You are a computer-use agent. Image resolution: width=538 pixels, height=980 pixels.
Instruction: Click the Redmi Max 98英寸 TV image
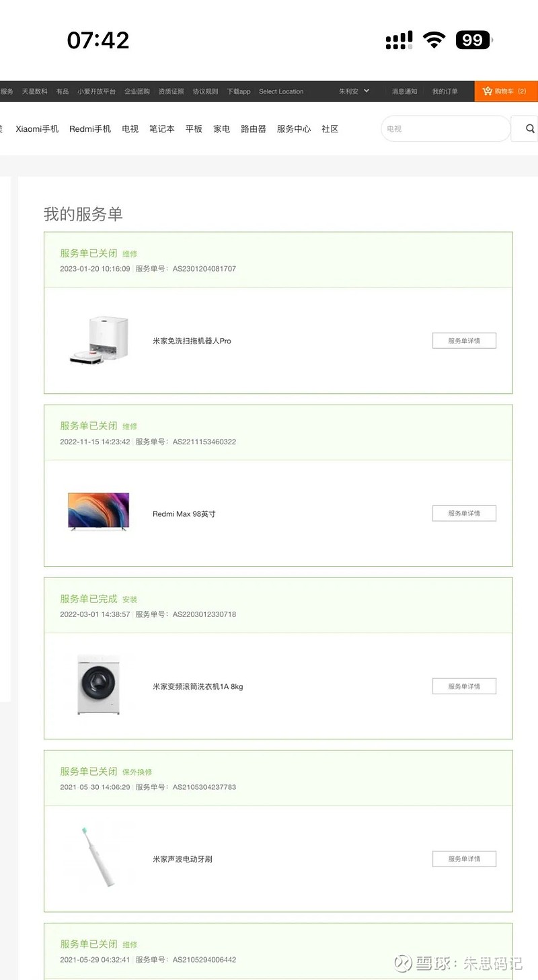98,513
